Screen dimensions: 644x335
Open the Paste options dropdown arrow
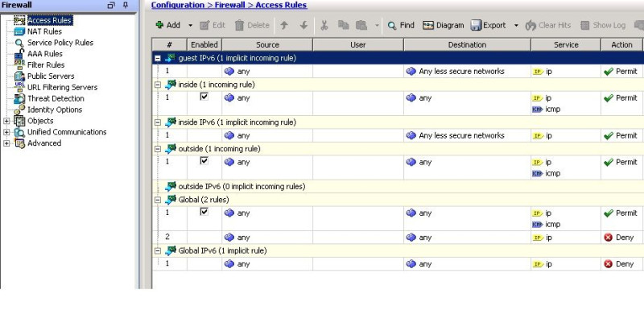pyautogui.click(x=377, y=26)
